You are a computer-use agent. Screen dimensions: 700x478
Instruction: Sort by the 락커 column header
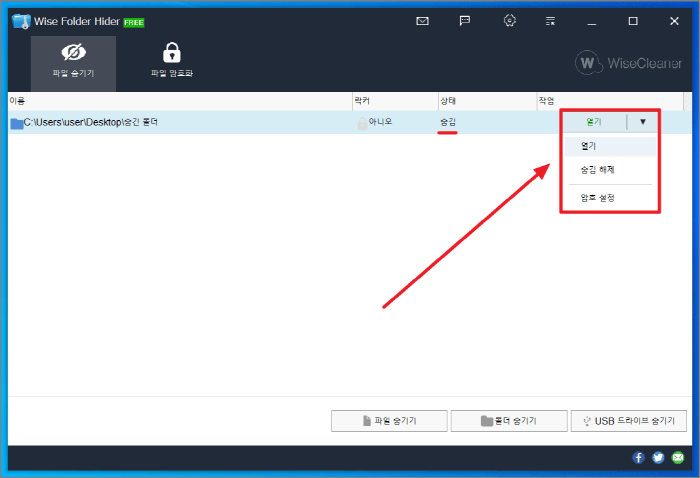395,101
